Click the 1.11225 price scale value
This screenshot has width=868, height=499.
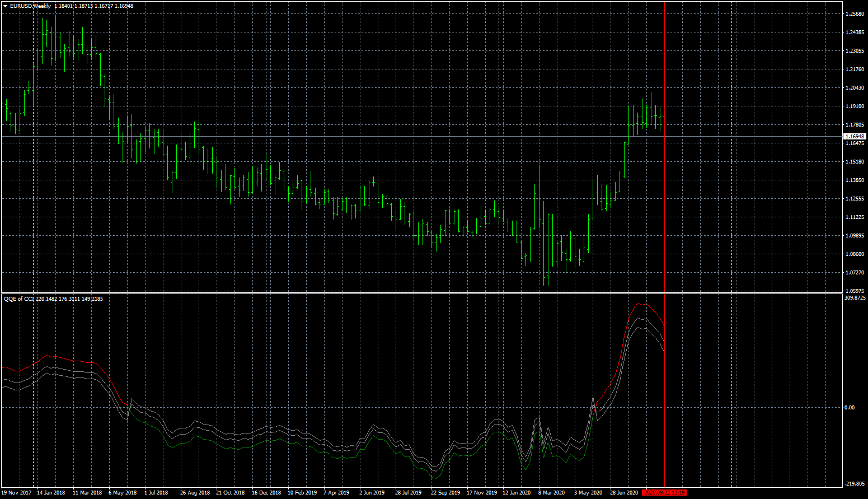coord(855,217)
